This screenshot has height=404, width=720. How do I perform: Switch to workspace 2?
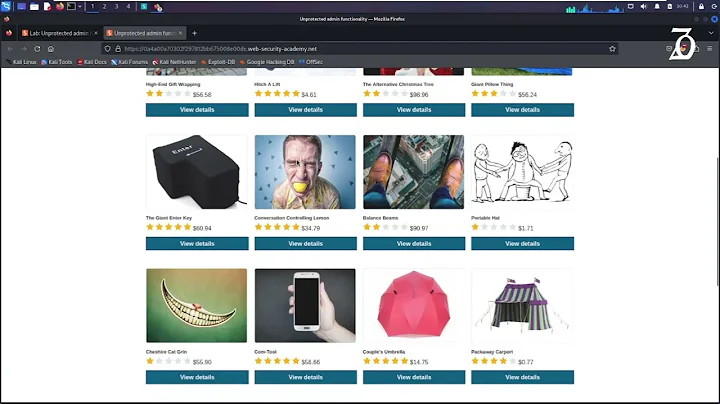[x=104, y=7]
